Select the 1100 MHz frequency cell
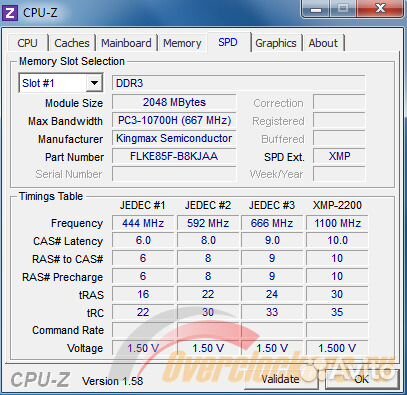The height and width of the screenshot is (395, 407). click(x=337, y=223)
